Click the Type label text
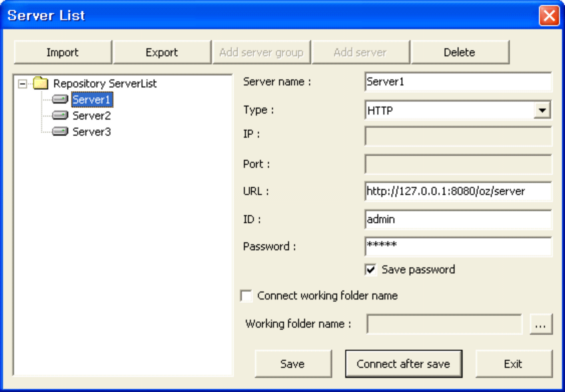This screenshot has width=565, height=392. click(259, 110)
